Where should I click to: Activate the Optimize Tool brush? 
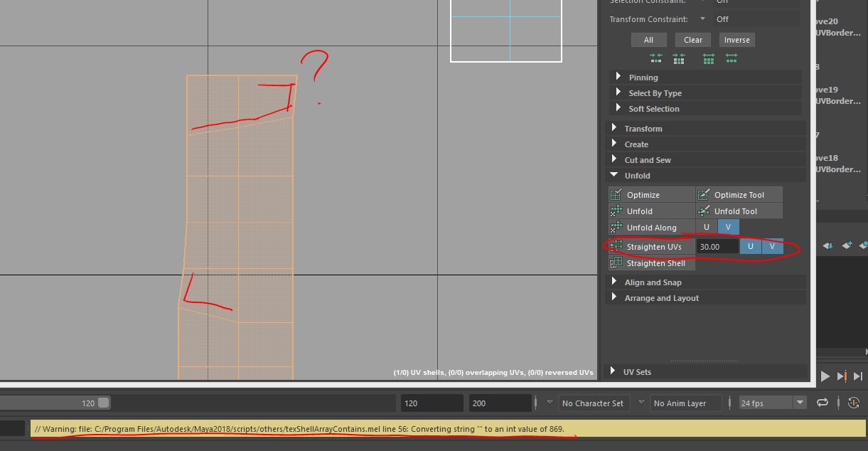(x=739, y=195)
